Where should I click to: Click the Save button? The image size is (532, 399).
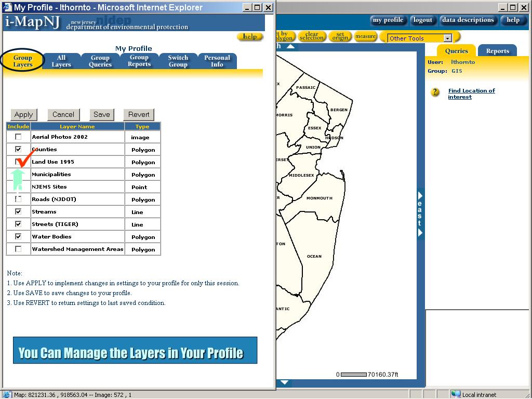coord(102,115)
